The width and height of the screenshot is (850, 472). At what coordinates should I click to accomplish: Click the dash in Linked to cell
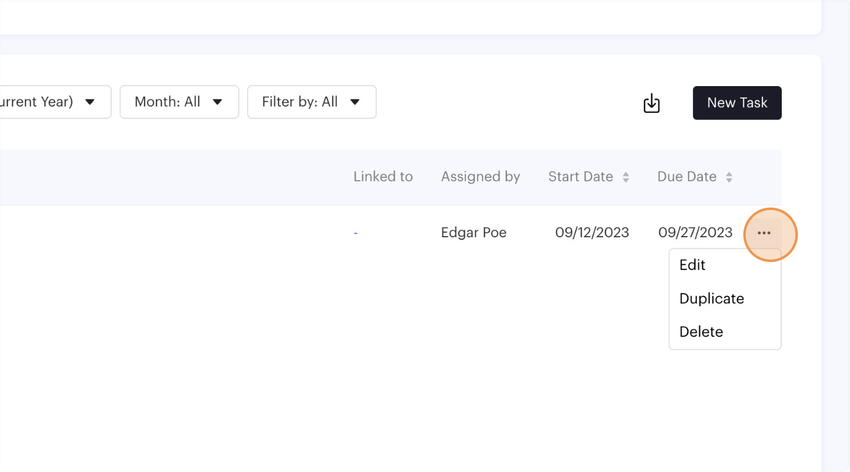pos(356,233)
